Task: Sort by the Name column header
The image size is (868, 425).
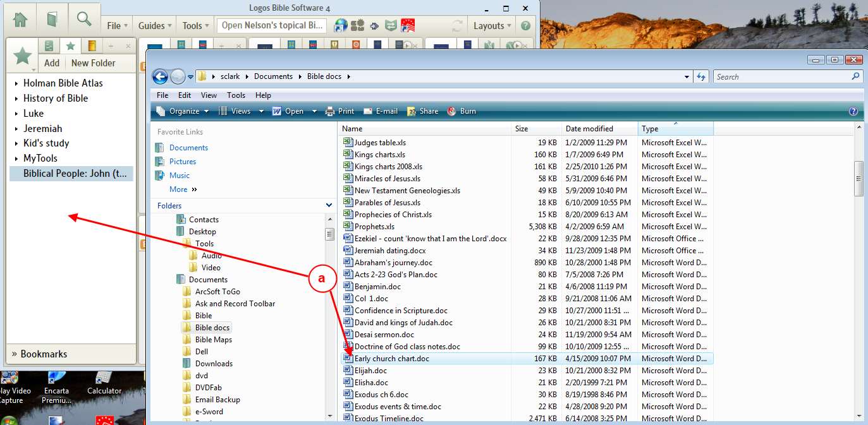Action: coord(425,129)
